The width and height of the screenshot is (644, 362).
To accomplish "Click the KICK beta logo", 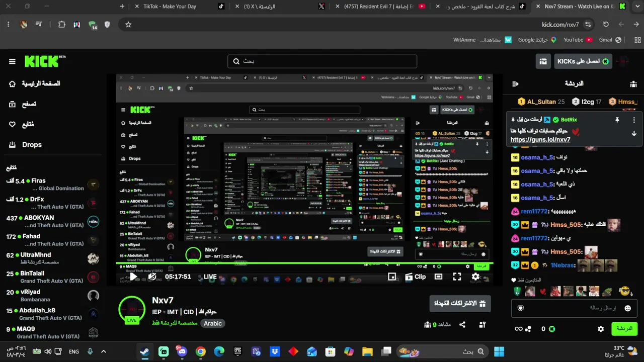I will (45, 61).
